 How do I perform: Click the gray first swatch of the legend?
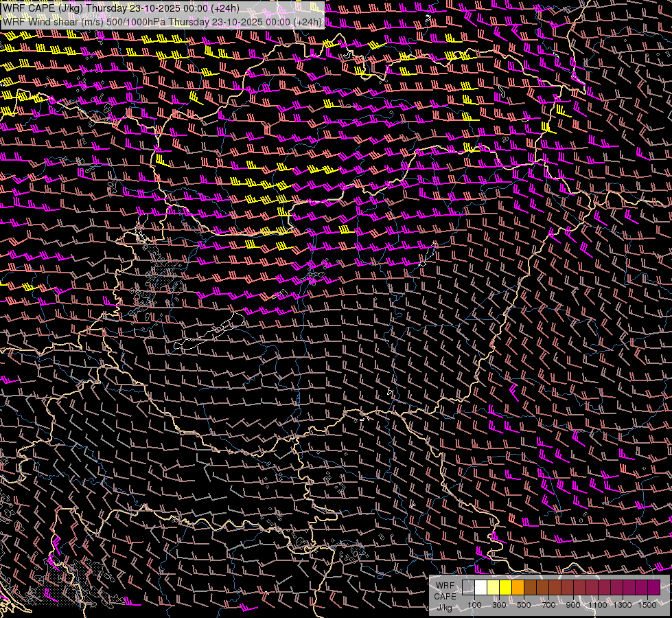468,588
